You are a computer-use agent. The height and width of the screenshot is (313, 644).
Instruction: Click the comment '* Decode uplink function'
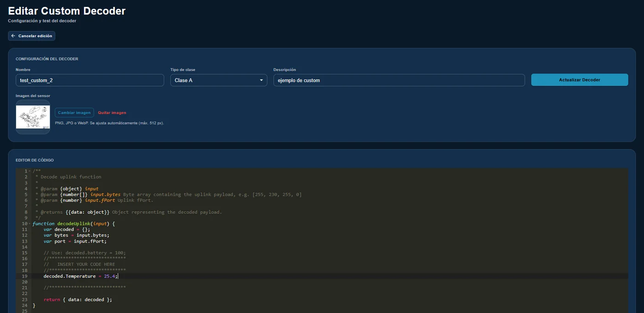coord(68,177)
